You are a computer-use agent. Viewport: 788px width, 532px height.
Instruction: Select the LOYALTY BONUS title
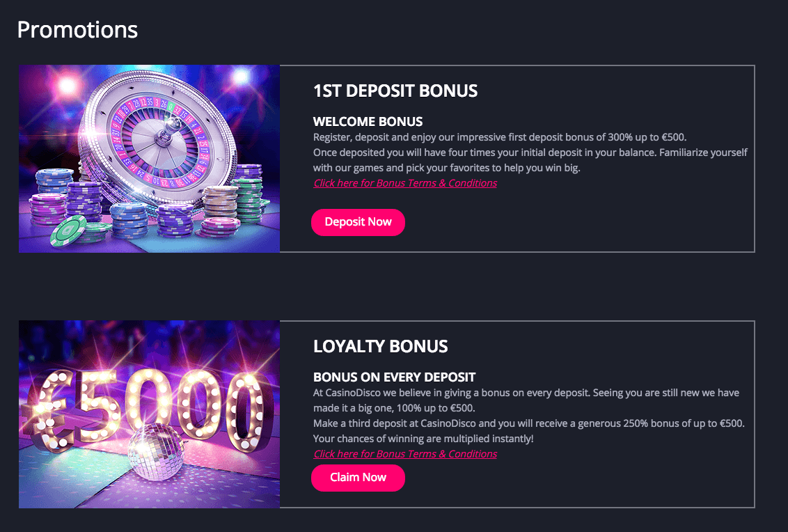tap(381, 347)
